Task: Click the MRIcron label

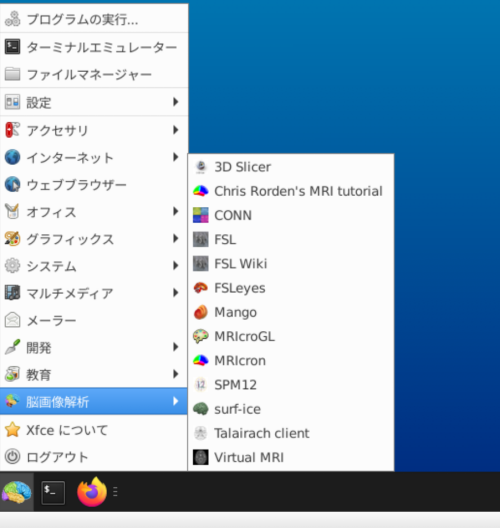Action: coord(240,361)
